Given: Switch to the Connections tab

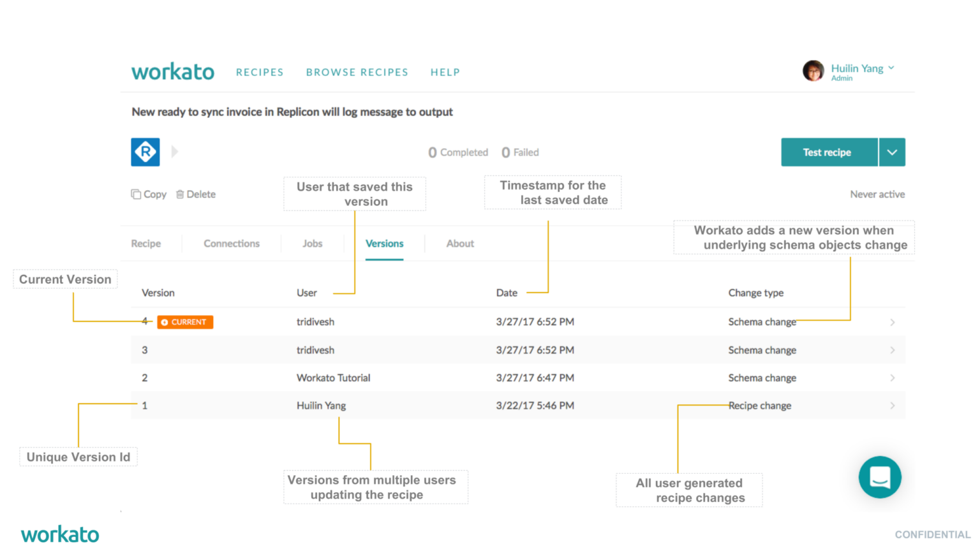Looking at the screenshot, I should click(x=231, y=243).
